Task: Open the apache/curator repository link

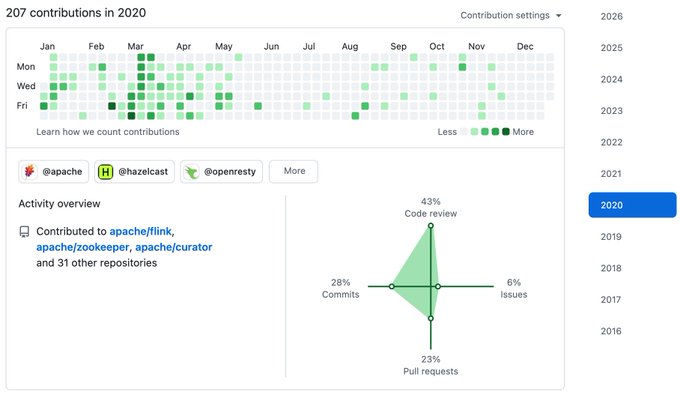Action: (174, 247)
